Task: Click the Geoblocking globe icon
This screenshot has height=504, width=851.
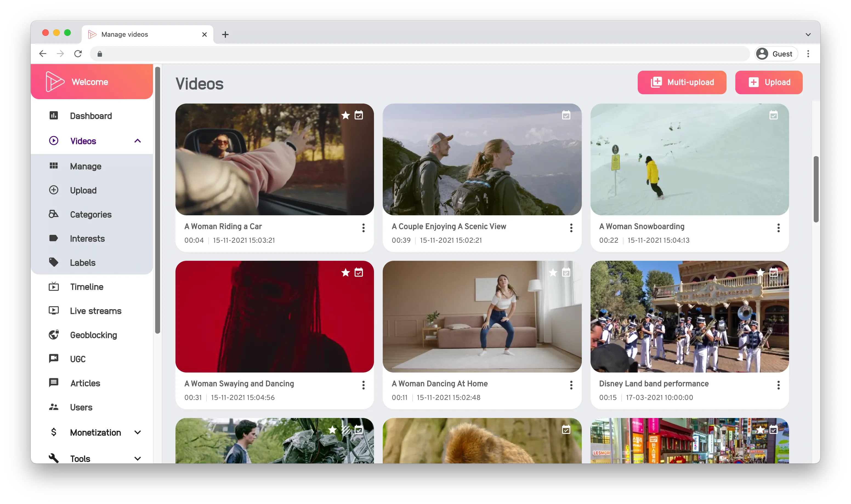Action: tap(54, 335)
